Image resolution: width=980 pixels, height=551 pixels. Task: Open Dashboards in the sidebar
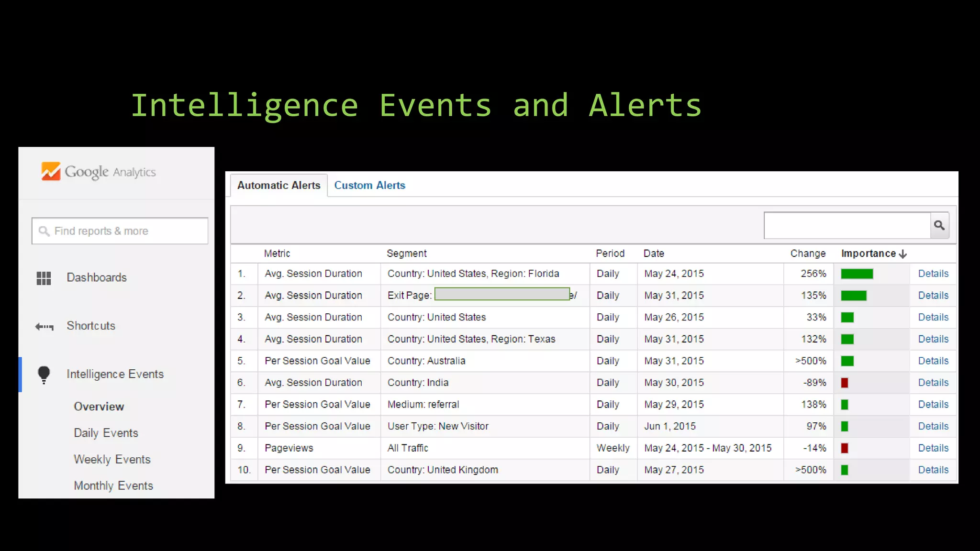97,277
